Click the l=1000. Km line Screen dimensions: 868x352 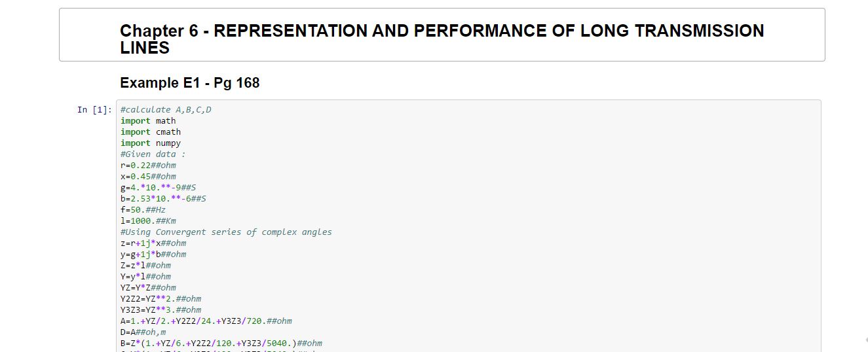pyautogui.click(x=148, y=221)
